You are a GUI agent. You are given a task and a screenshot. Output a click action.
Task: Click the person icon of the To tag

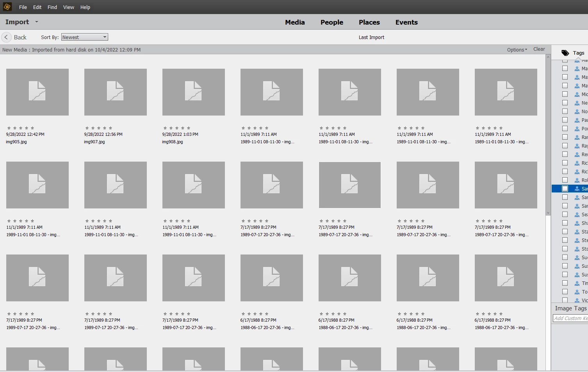[x=577, y=292]
